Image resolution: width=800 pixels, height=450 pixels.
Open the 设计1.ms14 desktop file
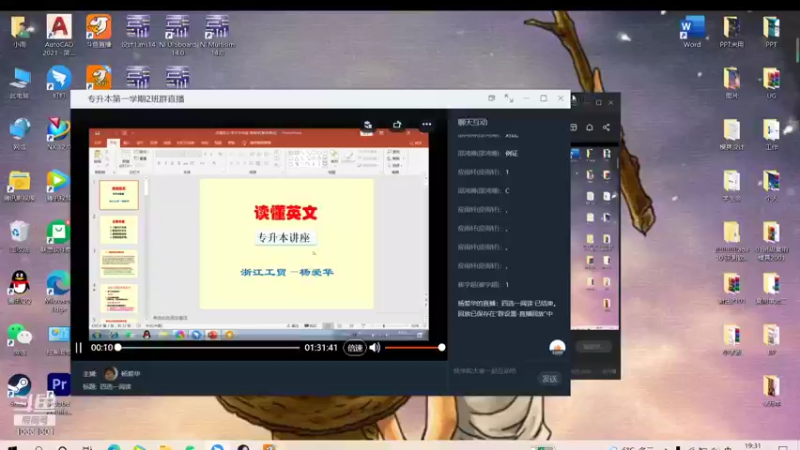pyautogui.click(x=138, y=31)
